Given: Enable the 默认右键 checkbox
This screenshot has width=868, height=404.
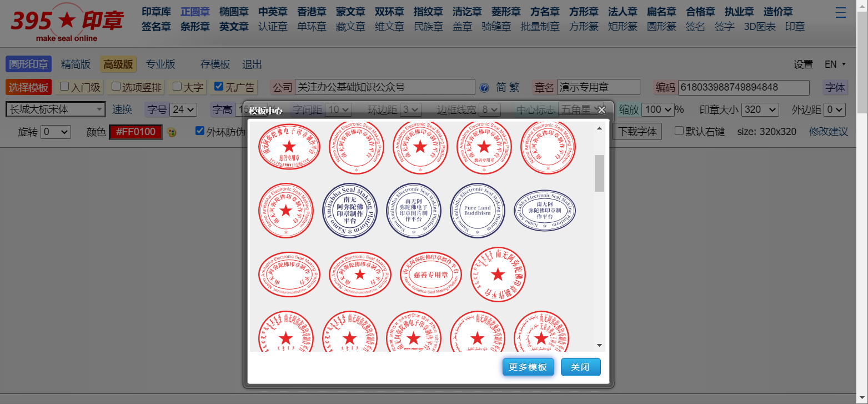Looking at the screenshot, I should (679, 131).
